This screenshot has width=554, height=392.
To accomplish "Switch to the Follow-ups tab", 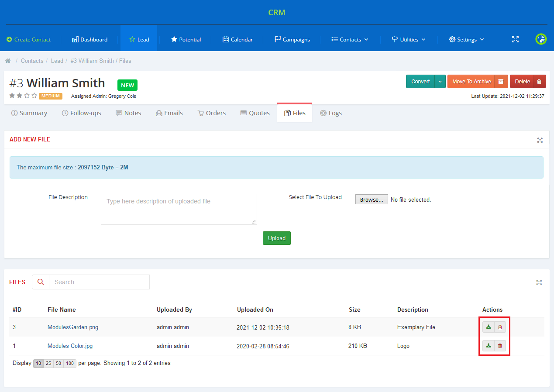I will tap(81, 113).
